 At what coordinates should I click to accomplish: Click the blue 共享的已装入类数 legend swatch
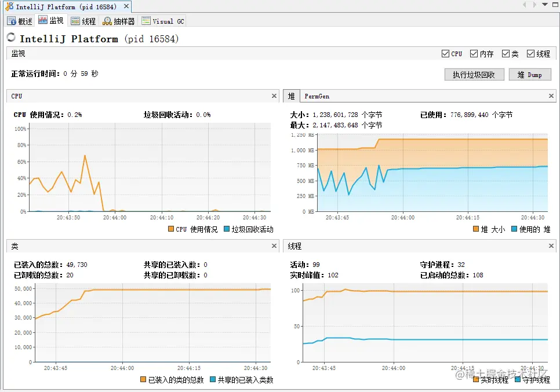click(213, 379)
